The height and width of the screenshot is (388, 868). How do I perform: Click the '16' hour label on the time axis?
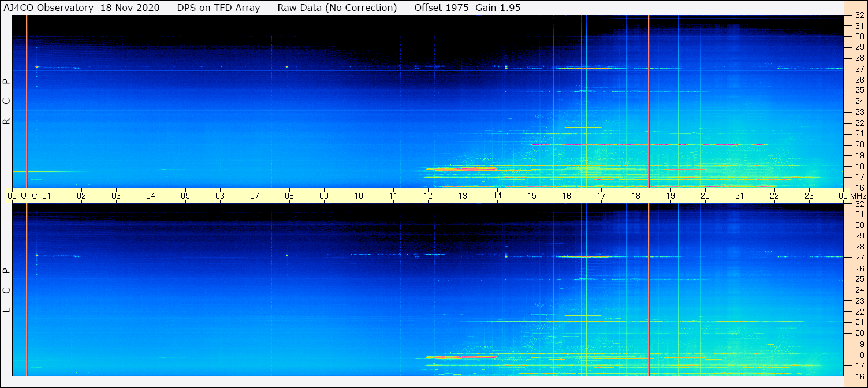tap(567, 196)
